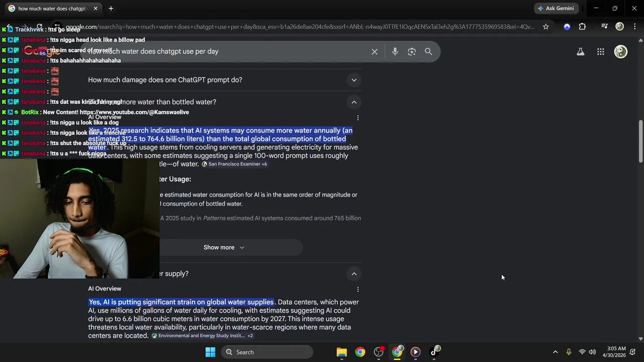Open the media controls music-note icon
Viewport: 644px width, 362px height.
[x=604, y=27]
